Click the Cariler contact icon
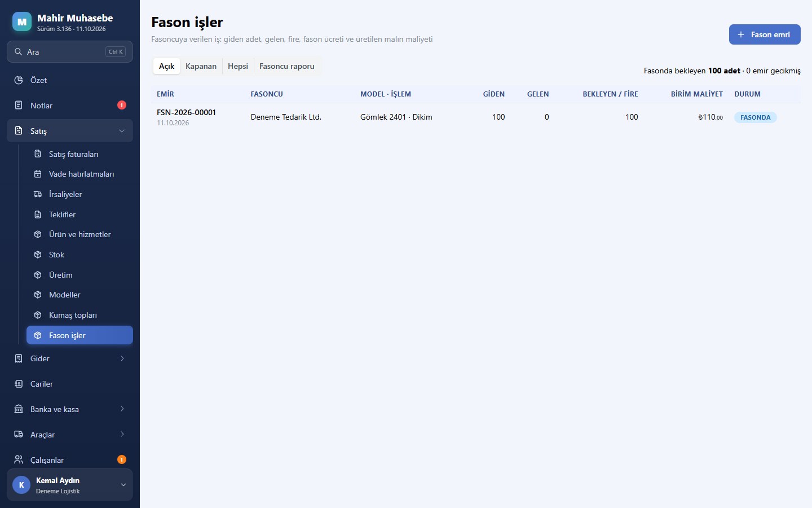 (x=19, y=384)
